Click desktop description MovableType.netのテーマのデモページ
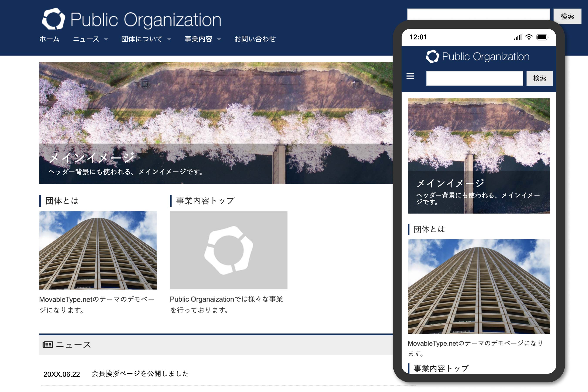The height and width of the screenshot is (392, 588). coord(97,304)
